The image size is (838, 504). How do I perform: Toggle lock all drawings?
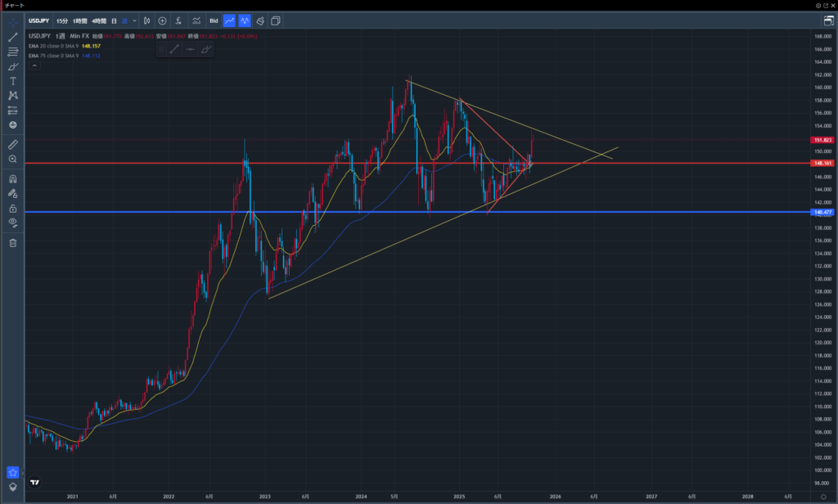point(13,208)
